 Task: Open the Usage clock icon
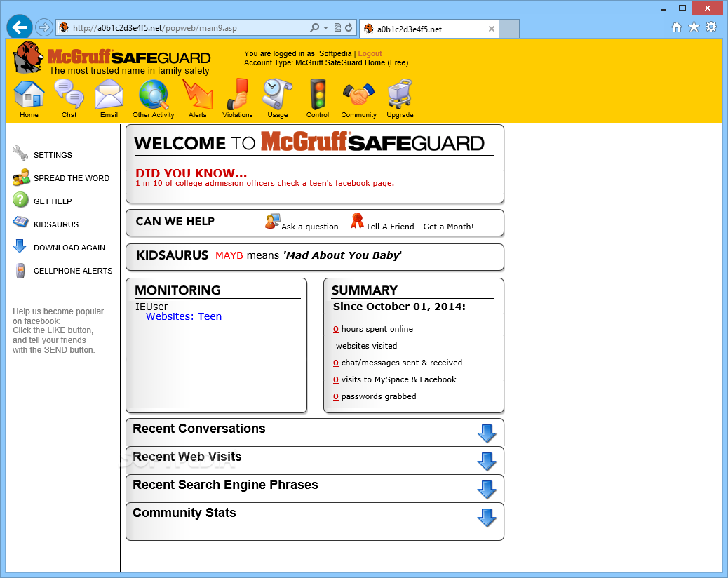pyautogui.click(x=277, y=94)
